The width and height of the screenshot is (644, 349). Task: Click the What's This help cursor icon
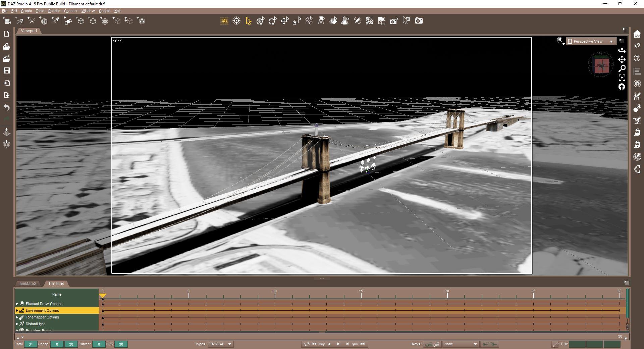coord(637,46)
